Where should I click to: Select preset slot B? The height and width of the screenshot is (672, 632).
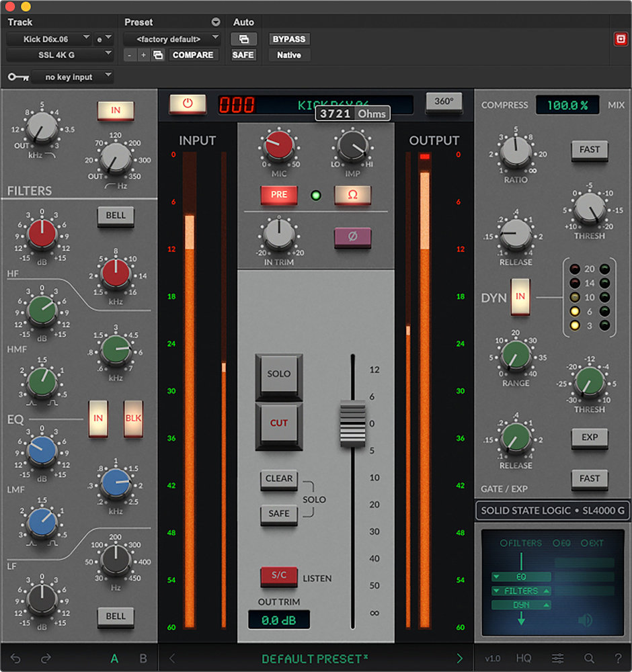[143, 659]
